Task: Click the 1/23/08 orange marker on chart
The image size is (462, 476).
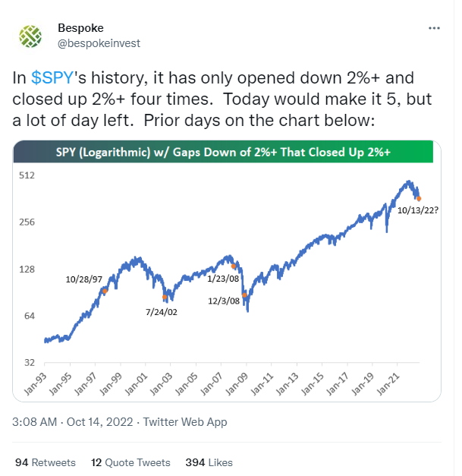Action: [x=233, y=266]
